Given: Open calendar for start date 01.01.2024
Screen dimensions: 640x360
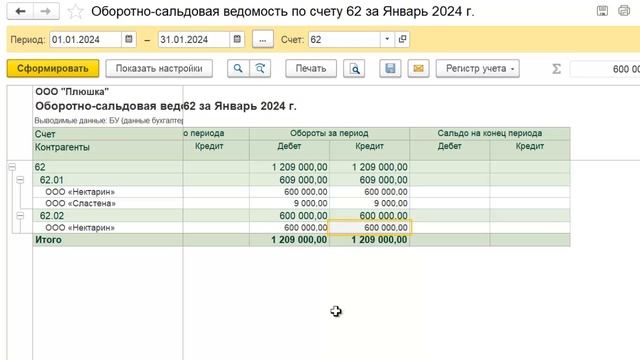Looking at the screenshot, I should 129,40.
